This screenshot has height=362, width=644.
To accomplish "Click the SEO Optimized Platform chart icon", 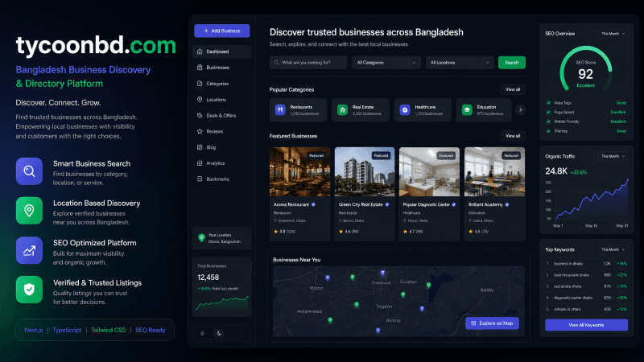I will point(29,250).
